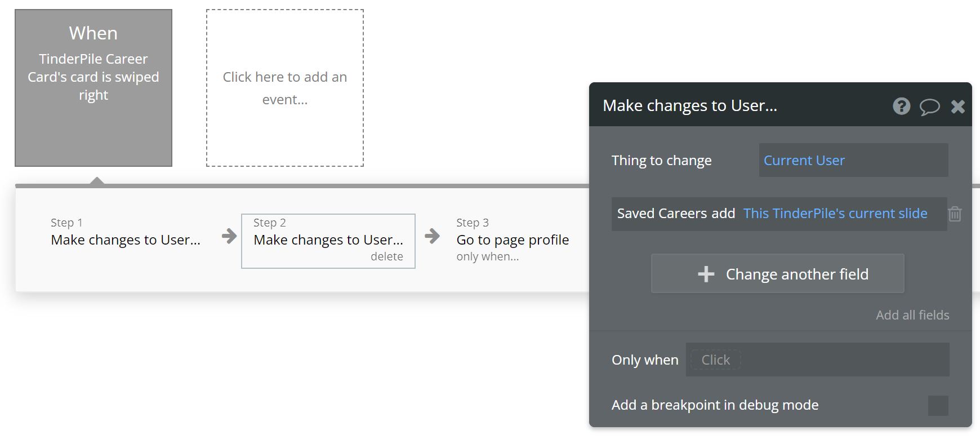
Task: Open the help question mark icon
Action: (901, 106)
